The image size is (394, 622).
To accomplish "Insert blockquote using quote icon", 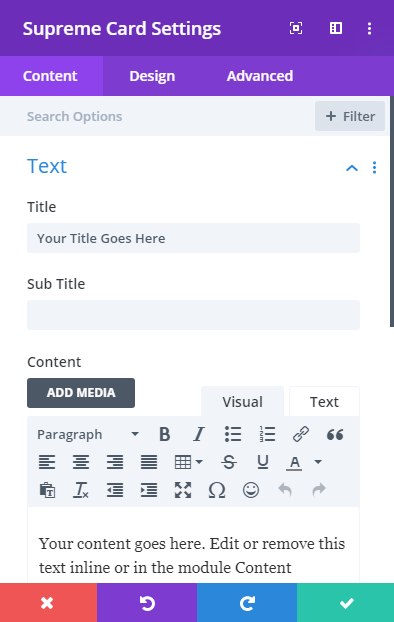I will click(335, 435).
